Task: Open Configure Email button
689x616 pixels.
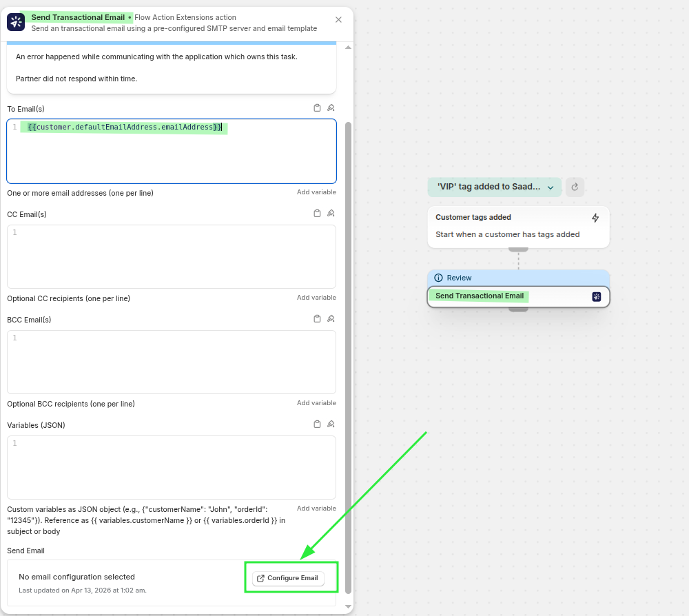Action: (288, 578)
